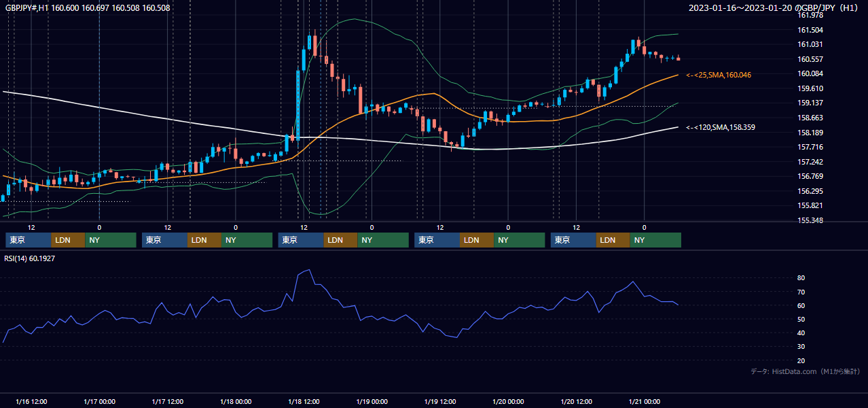Viewport: 868px width, 408px height.
Task: Click price axis label 159.137
Action: click(810, 103)
